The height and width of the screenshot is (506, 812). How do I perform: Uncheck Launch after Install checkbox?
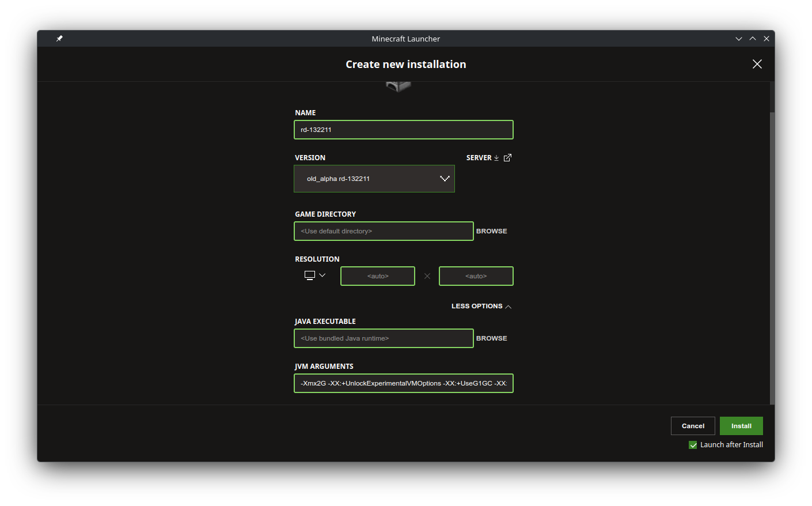(693, 445)
